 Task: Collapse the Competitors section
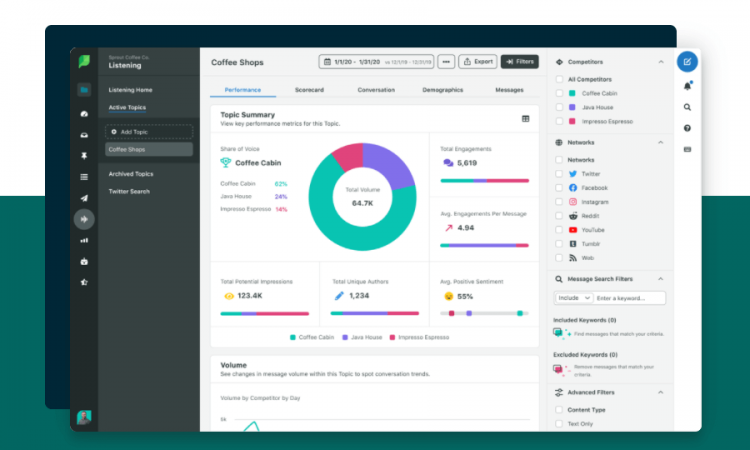point(660,62)
